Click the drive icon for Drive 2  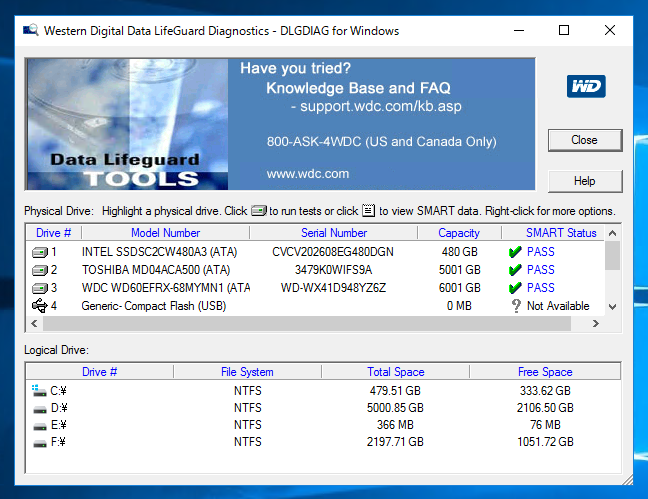point(40,270)
